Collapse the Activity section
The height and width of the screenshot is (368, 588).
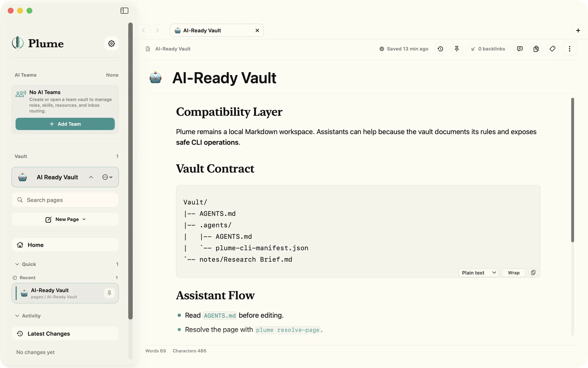point(17,316)
